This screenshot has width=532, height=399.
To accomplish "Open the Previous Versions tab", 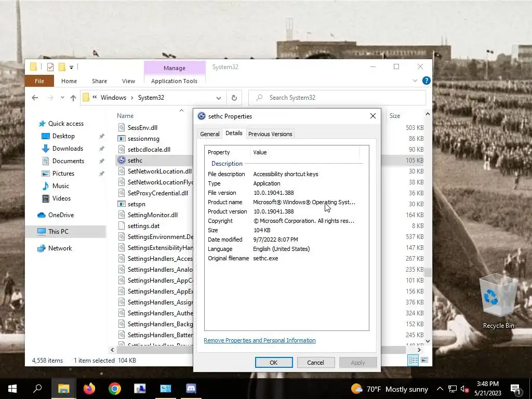I will [x=270, y=134].
